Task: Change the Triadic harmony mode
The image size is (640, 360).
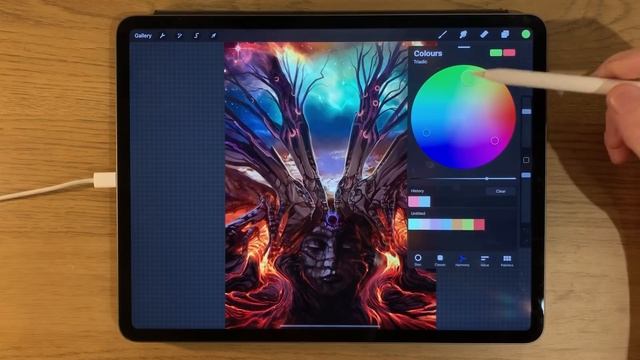Action: [420, 62]
